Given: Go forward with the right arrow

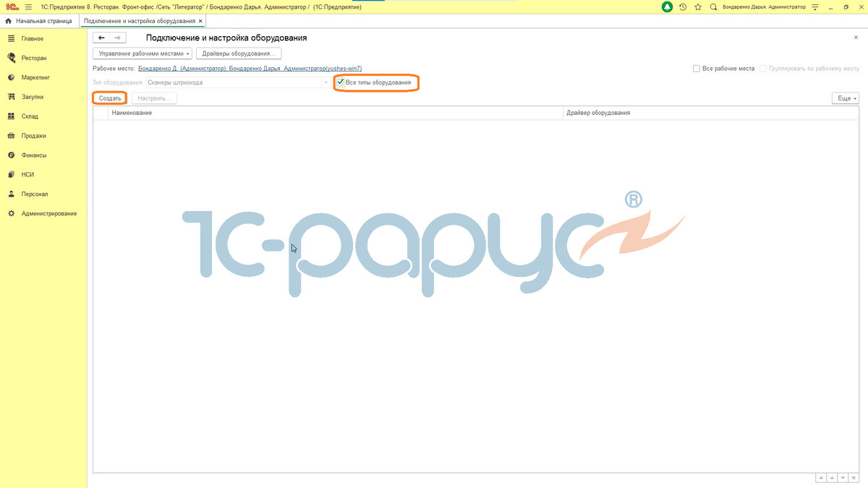Looking at the screenshot, I should (x=118, y=37).
